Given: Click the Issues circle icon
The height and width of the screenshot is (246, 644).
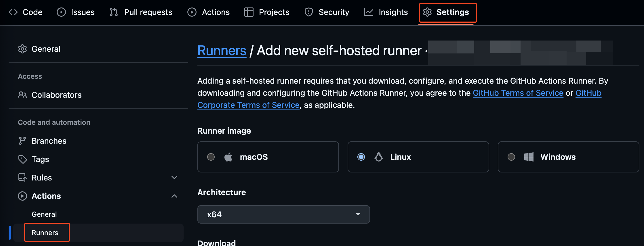Looking at the screenshot, I should click(61, 12).
